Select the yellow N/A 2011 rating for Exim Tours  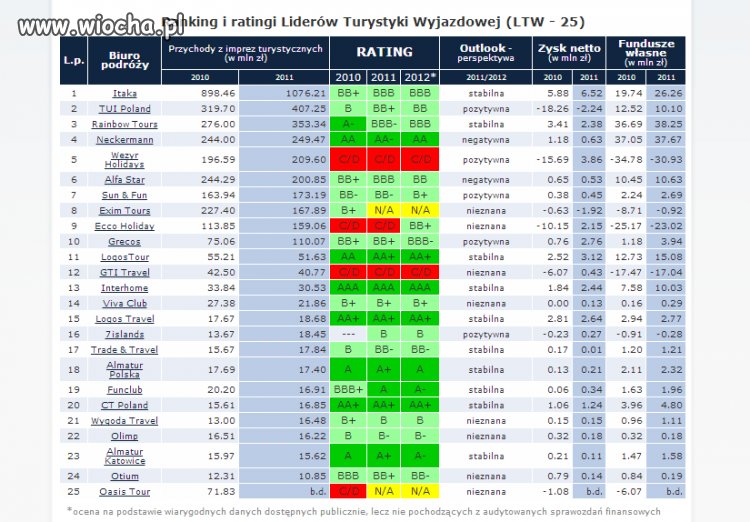click(x=384, y=211)
